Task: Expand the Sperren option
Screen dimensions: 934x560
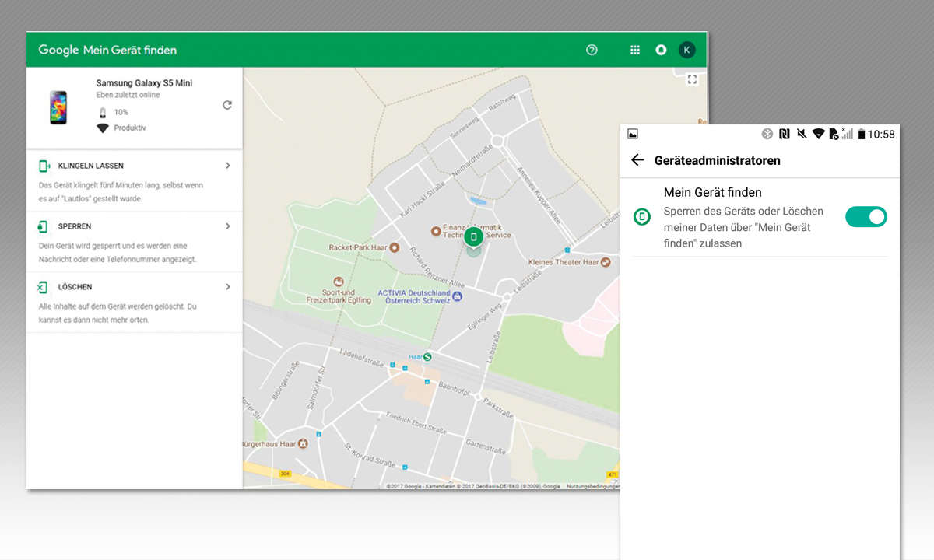Action: click(228, 226)
